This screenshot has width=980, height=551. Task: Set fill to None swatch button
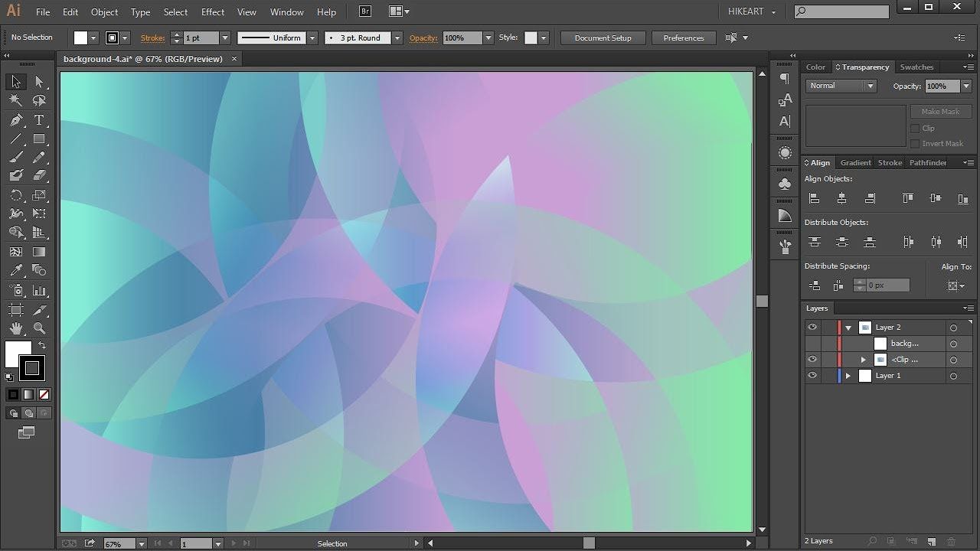pyautogui.click(x=44, y=395)
